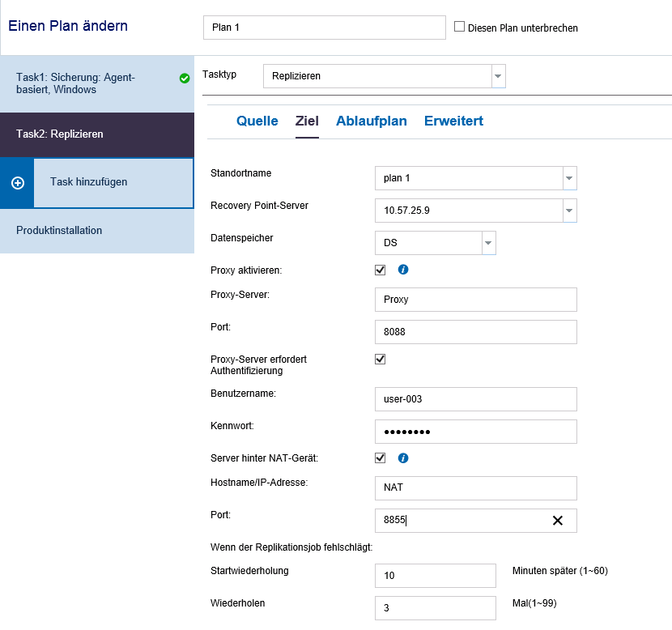Toggle Diesen Plan unterbrechen checkbox
672x630 pixels.
[x=460, y=27]
